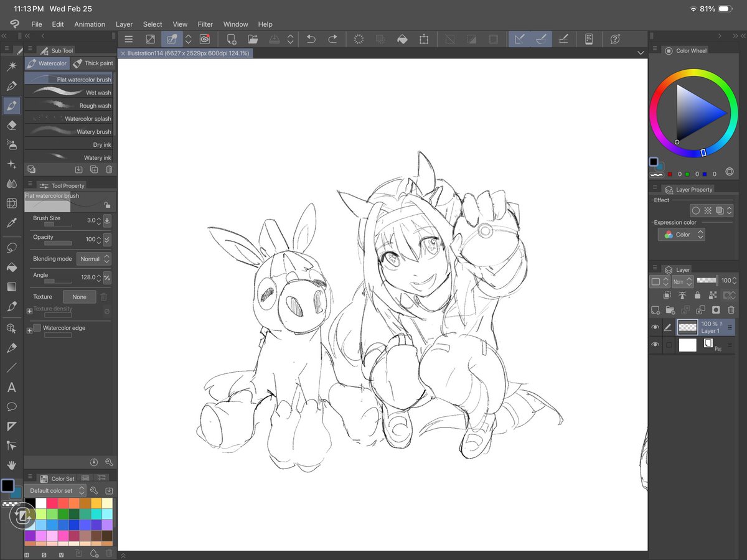Toggle the Paper layer lock checkbox
This screenshot has height=560, width=747.
(669, 345)
